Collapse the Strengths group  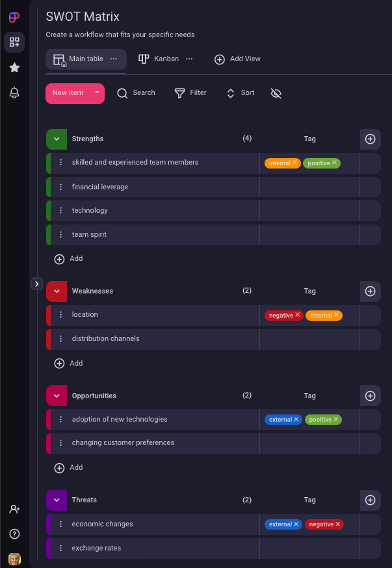tap(57, 139)
